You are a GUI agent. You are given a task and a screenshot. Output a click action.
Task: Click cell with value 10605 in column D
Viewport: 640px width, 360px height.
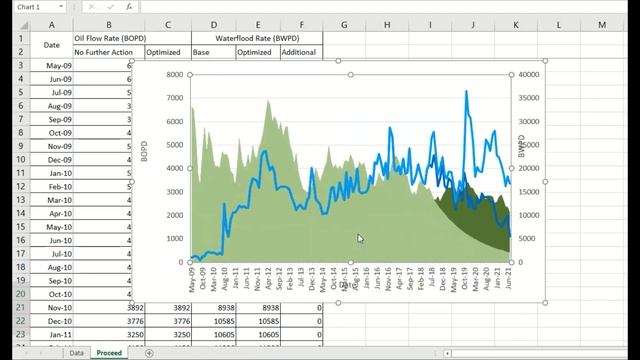click(213, 335)
